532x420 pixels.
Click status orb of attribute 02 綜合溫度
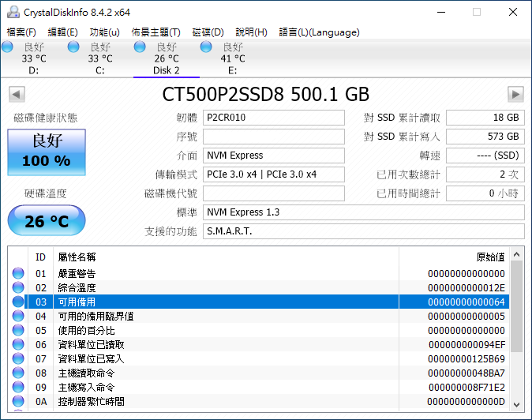coord(18,287)
